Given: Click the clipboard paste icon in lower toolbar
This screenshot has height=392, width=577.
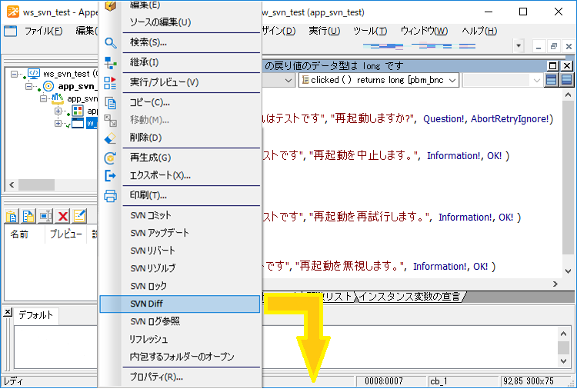Looking at the screenshot, I should coord(12,216).
